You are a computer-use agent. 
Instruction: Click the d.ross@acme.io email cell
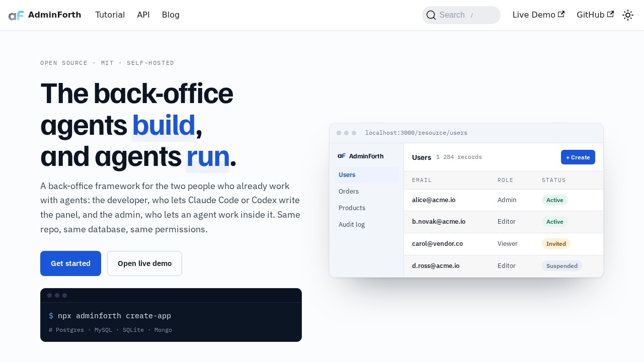click(436, 266)
